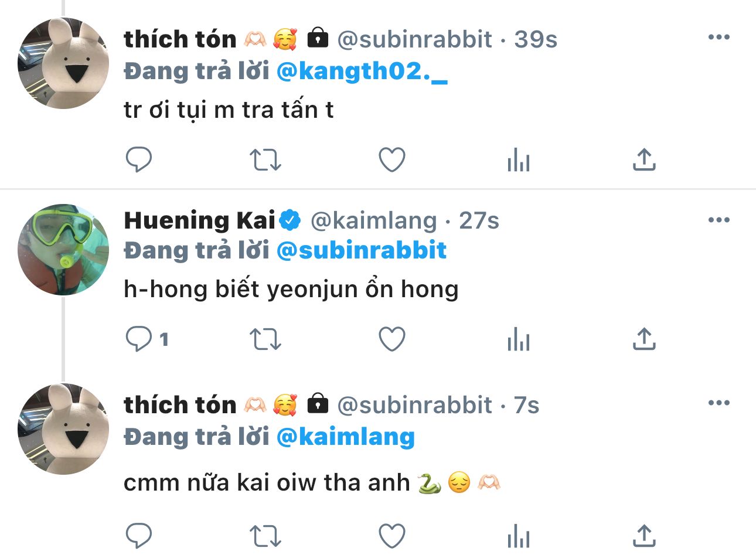Like the 'cmm nữa kai' tweet
Image resolution: width=756 pixels, height=558 pixels.
click(x=392, y=536)
